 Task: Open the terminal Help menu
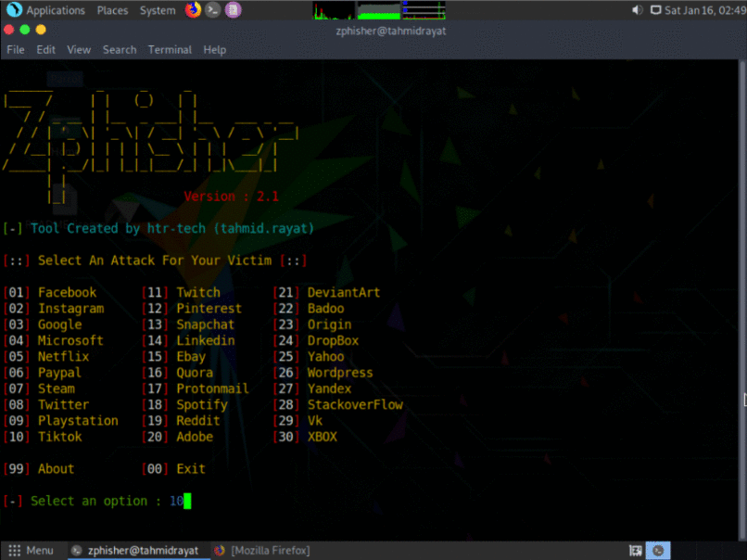click(x=214, y=49)
